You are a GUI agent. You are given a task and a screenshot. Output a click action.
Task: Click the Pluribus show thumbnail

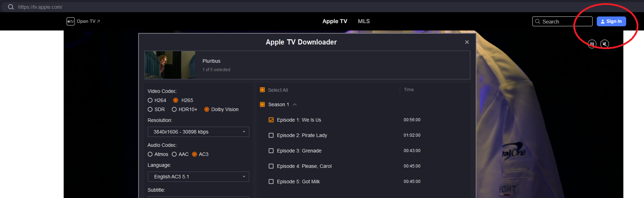coord(170,65)
